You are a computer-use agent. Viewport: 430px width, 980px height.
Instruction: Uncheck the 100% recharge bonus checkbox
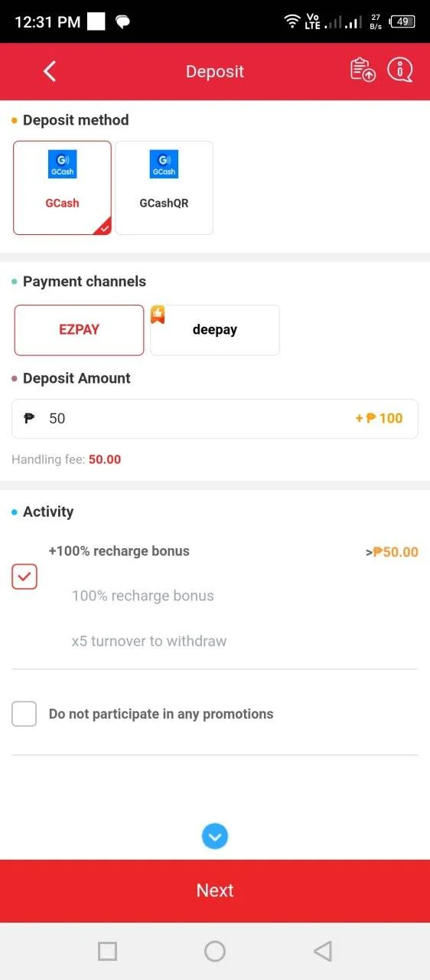pyautogui.click(x=24, y=577)
